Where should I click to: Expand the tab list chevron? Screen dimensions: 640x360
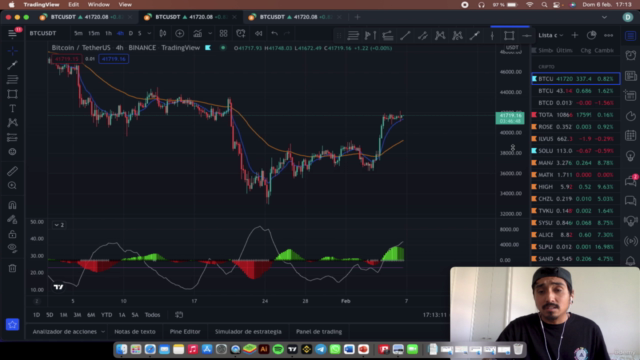click(604, 17)
